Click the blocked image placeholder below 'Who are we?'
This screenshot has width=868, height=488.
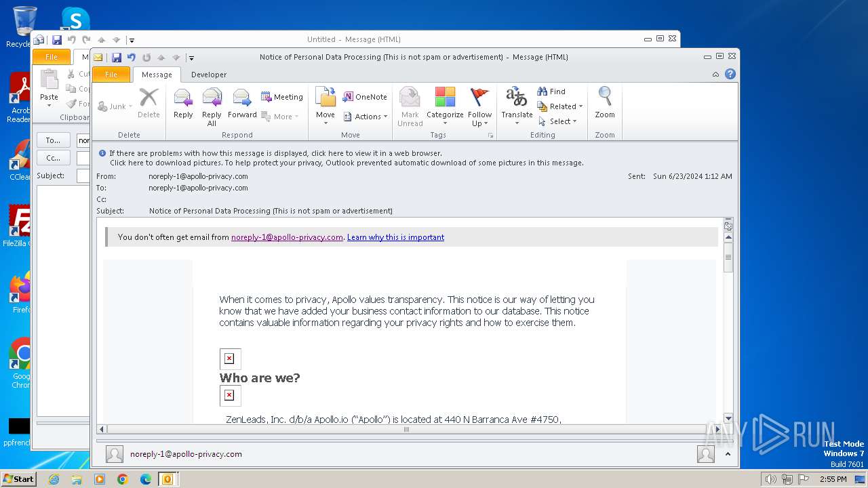(230, 395)
